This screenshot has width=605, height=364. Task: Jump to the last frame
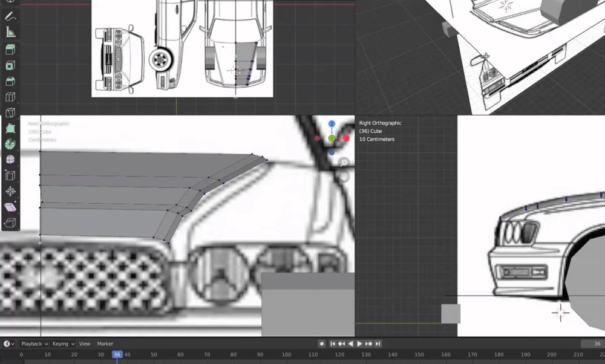378,343
